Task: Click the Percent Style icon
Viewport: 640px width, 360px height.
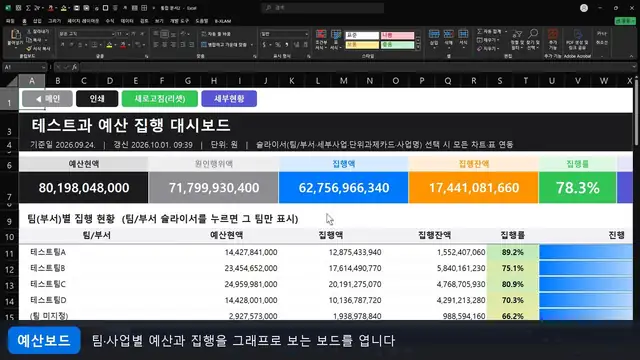Action: [x=278, y=44]
